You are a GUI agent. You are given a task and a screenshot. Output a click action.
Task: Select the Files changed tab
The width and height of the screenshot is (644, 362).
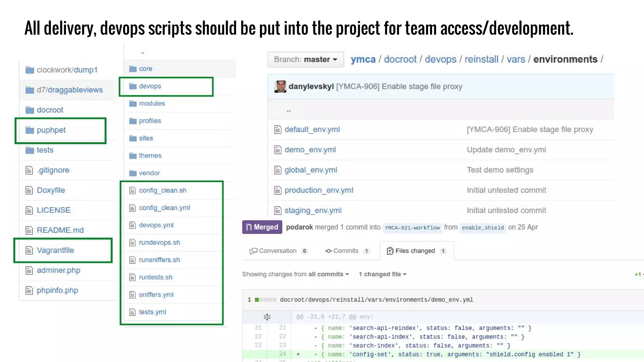point(415,251)
